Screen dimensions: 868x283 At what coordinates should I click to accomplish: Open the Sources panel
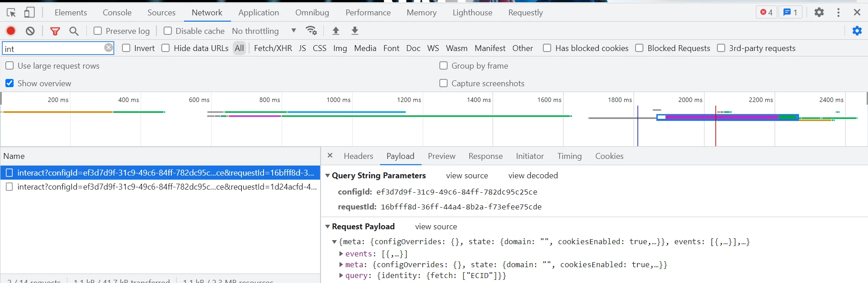click(161, 13)
